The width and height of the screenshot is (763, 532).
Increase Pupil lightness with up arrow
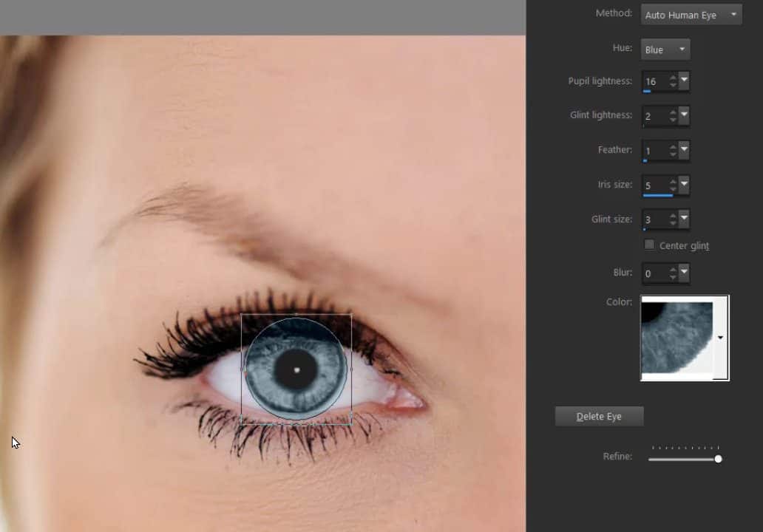click(x=671, y=78)
